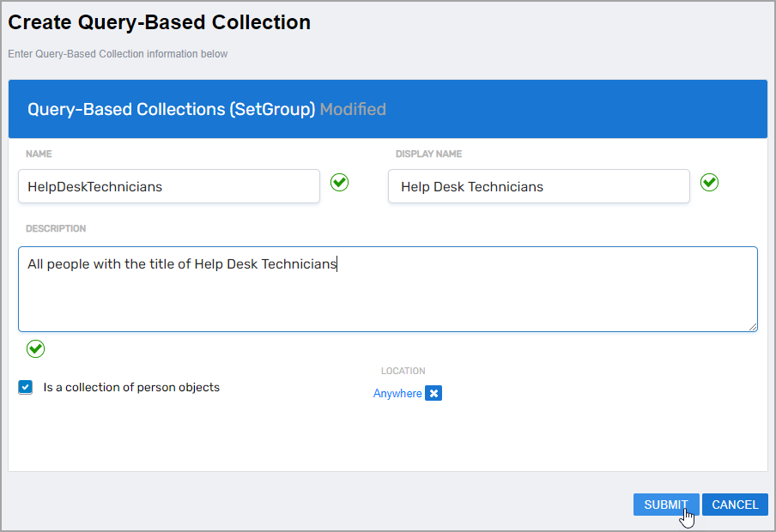Click the green checkmark beside Display Name
This screenshot has width=776, height=532.
709,183
